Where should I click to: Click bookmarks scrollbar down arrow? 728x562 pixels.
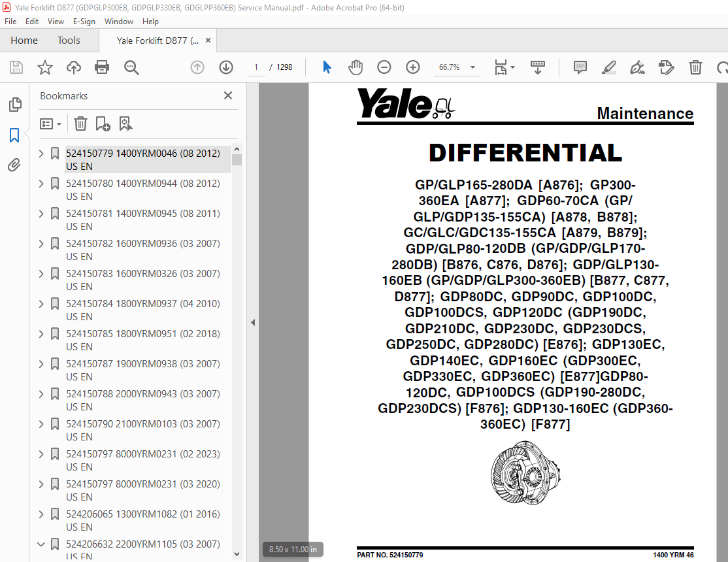(237, 554)
